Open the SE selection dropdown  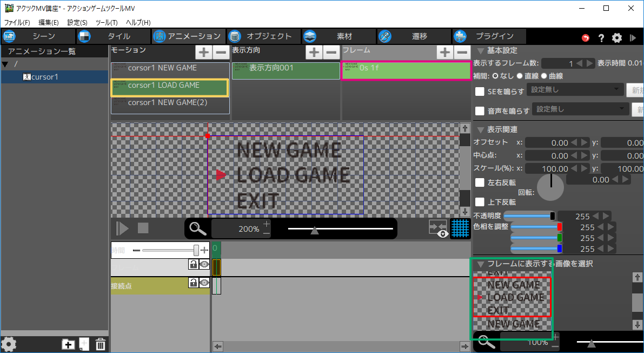coord(574,90)
